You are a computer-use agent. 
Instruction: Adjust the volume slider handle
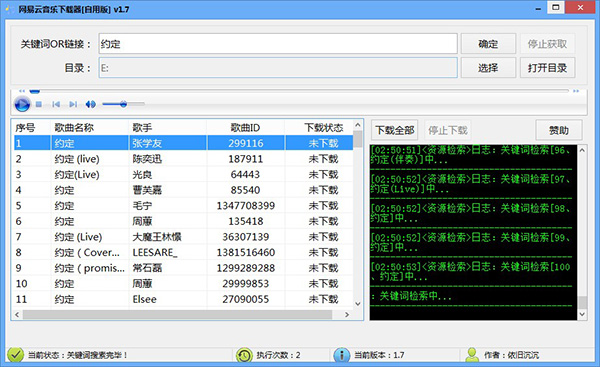point(123,104)
